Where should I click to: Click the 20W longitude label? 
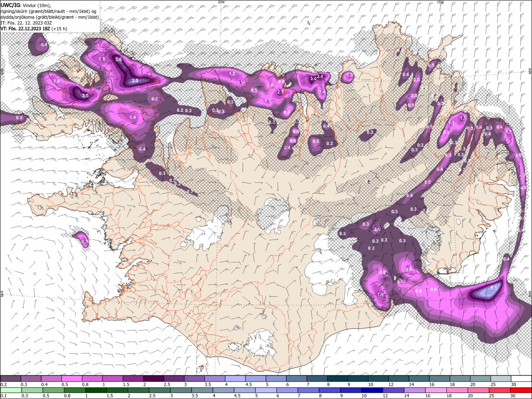pos(221,2)
